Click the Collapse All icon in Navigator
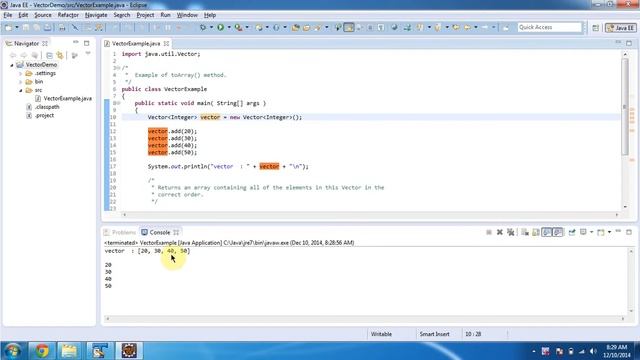Image resolution: width=640 pixels, height=360 pixels. [x=49, y=55]
